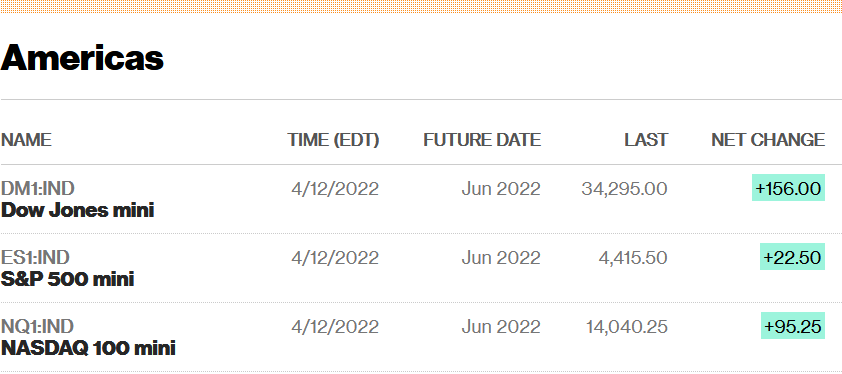Open the S&P 500 mini link

point(68,279)
